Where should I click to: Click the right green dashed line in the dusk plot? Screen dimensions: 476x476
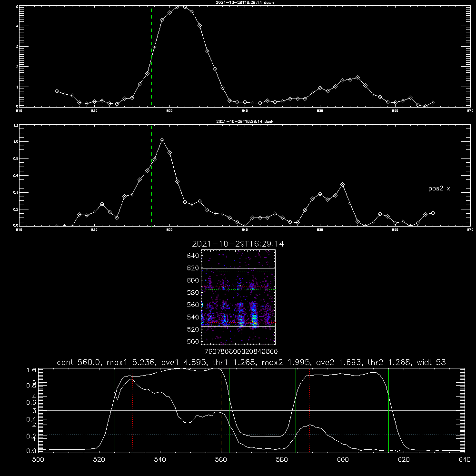click(x=263, y=176)
